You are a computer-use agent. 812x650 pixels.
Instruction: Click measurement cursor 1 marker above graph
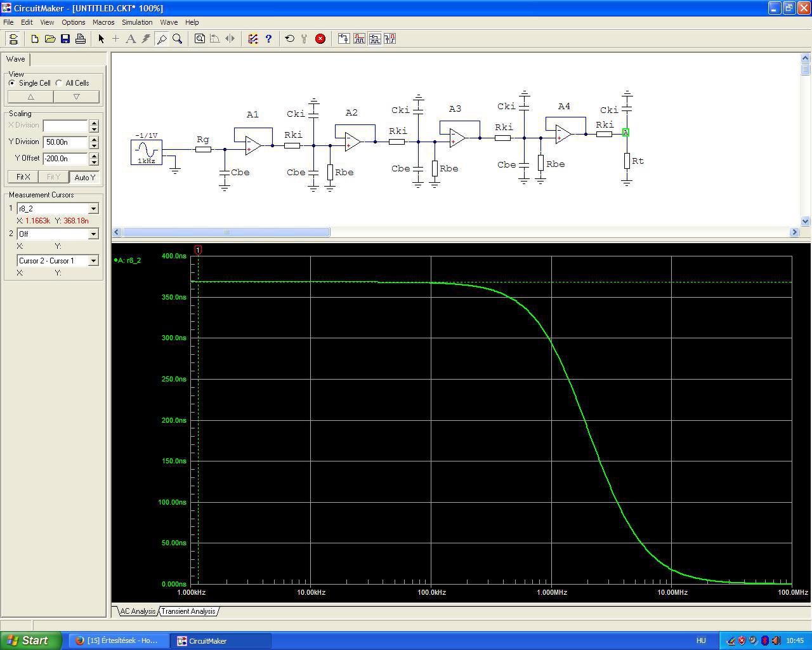pyautogui.click(x=198, y=250)
